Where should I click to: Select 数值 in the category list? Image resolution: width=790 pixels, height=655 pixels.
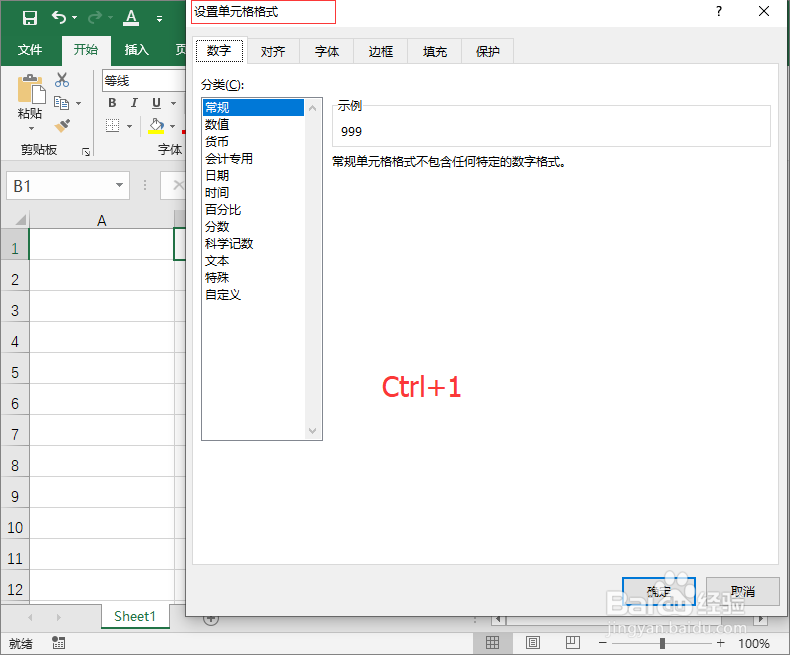[x=253, y=124]
